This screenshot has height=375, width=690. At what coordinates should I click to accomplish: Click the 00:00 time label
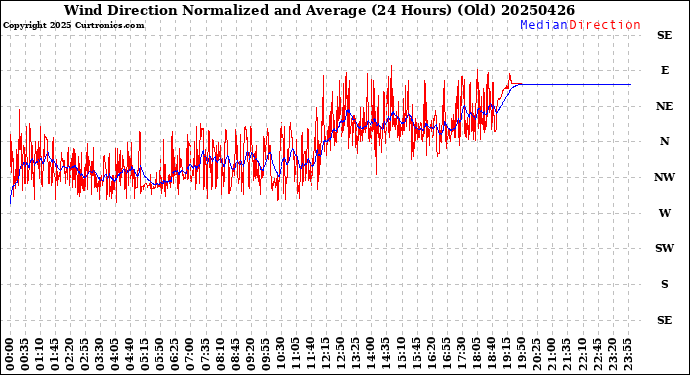point(10,354)
